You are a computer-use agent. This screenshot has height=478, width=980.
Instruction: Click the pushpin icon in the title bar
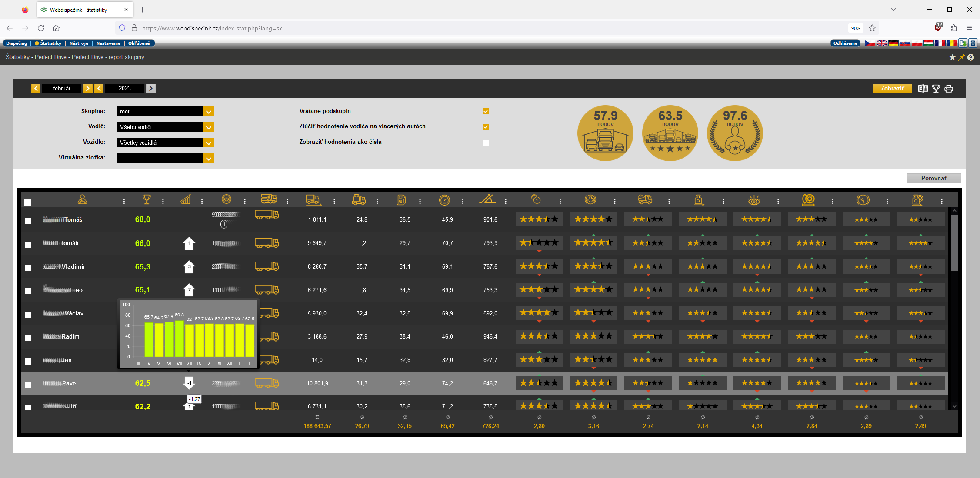[x=962, y=57]
